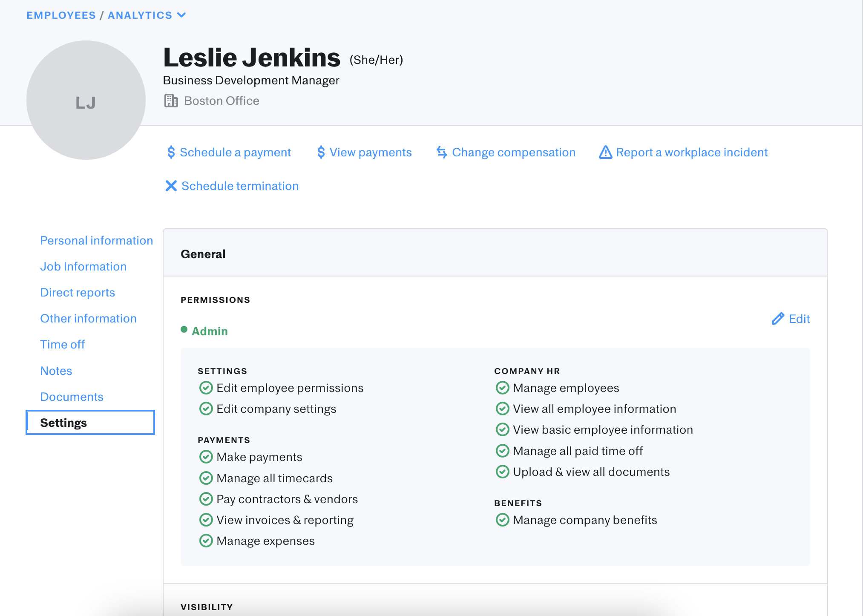Click the pencil icon next to Edit
The width and height of the screenshot is (863, 616).
click(x=778, y=319)
